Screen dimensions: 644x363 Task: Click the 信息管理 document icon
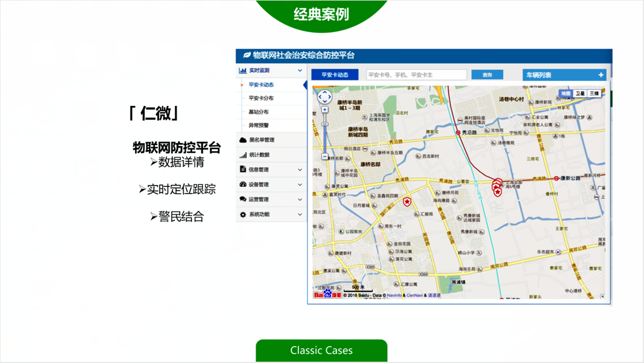242,169
